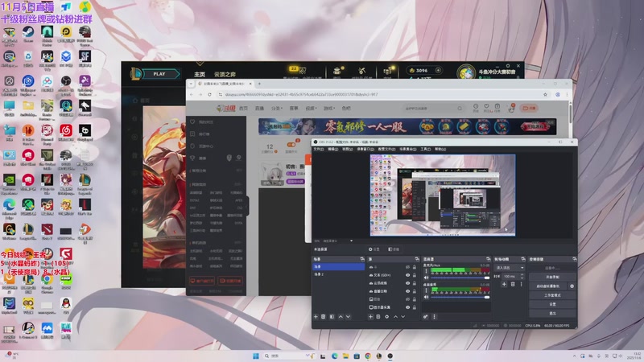Remove selected scene in OBS Scenes dock
This screenshot has width=644, height=362.
pos(324,316)
